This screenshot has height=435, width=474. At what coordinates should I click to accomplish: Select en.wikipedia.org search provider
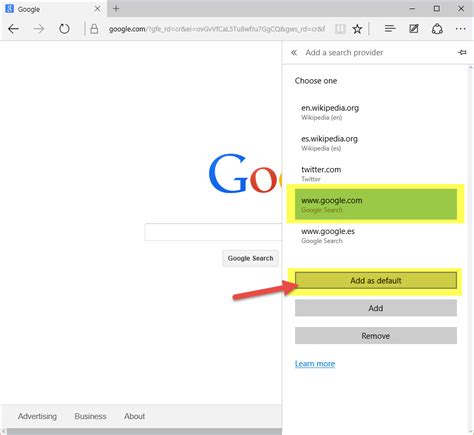(376, 112)
